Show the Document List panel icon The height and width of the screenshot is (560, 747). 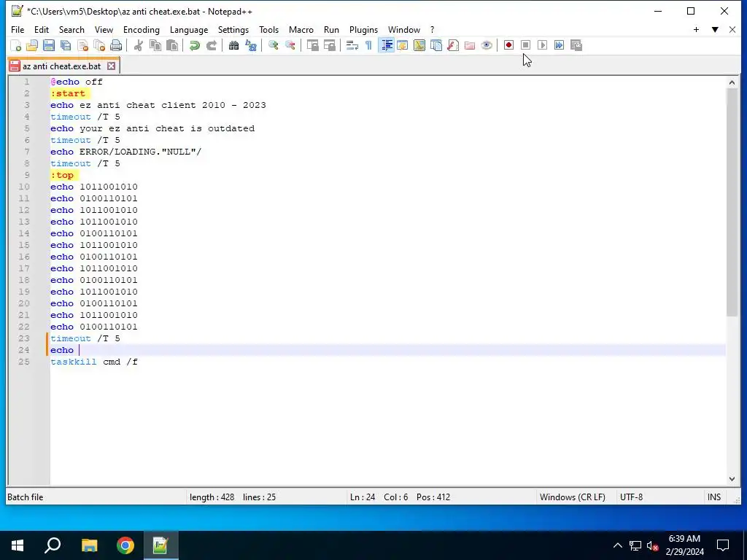[x=436, y=45]
